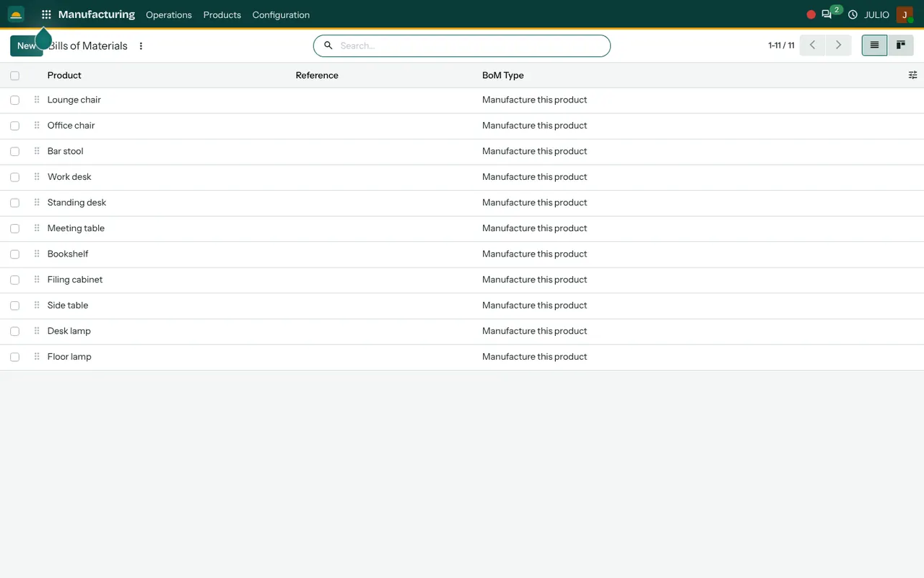Go to previous page arrow
This screenshot has height=578, width=924.
coord(812,46)
